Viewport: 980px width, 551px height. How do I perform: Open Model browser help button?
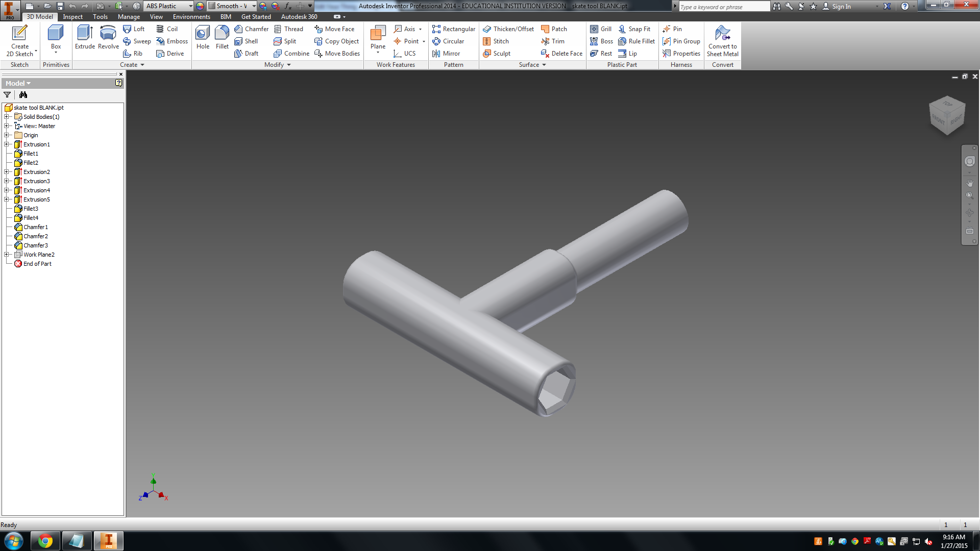point(118,83)
